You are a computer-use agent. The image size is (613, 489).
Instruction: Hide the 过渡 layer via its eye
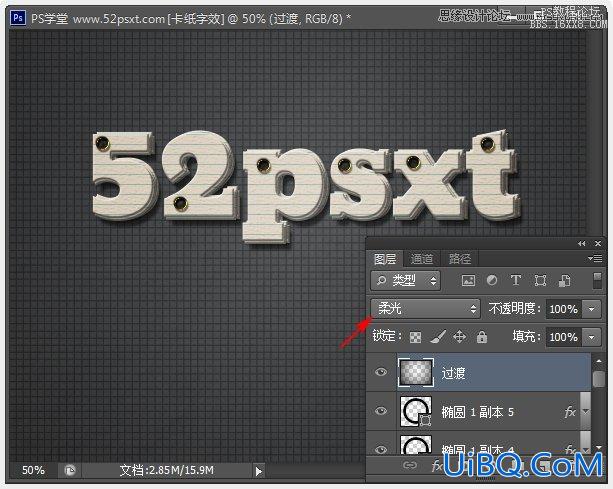tap(381, 372)
